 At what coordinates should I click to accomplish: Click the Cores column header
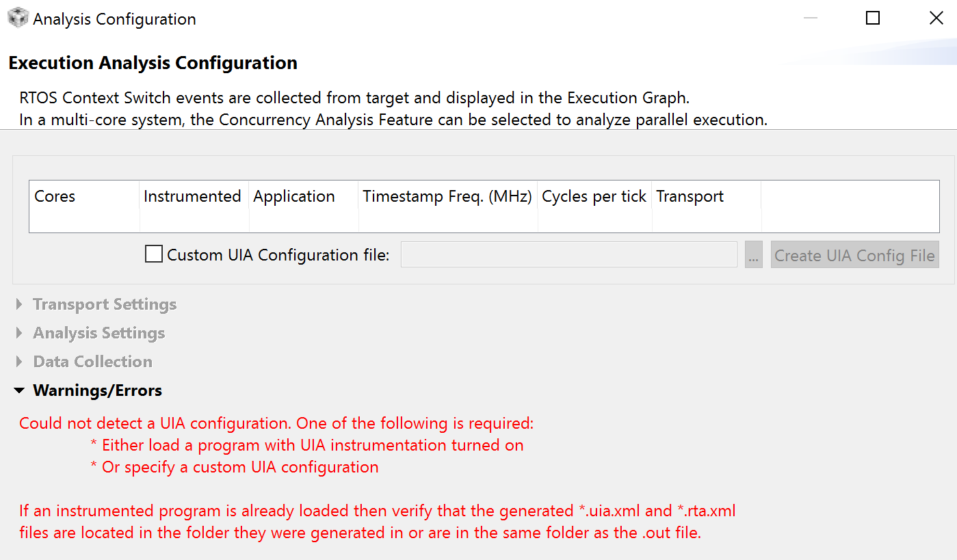84,197
